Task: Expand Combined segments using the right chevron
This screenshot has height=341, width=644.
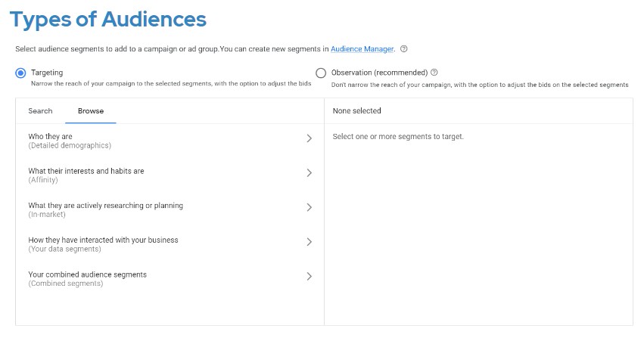Action: tap(309, 277)
